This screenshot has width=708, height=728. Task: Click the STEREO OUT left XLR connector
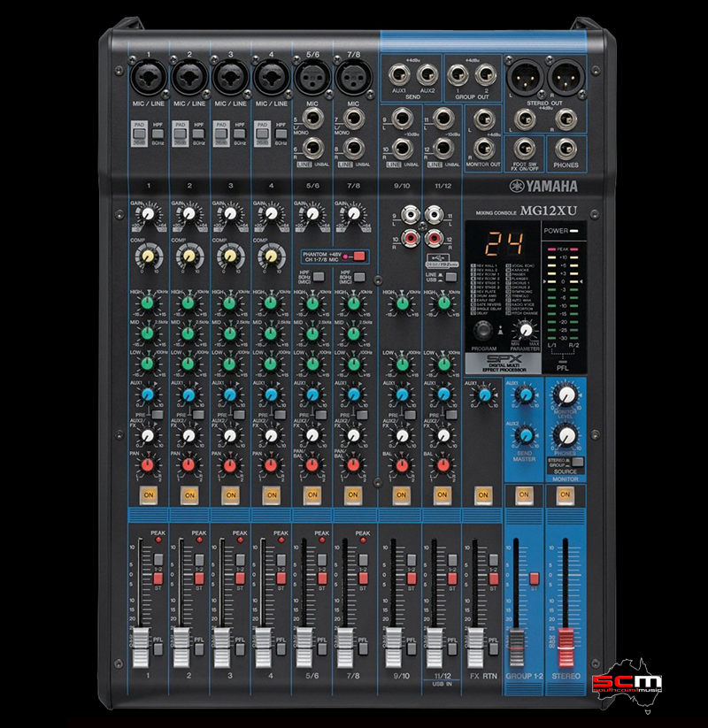524,78
